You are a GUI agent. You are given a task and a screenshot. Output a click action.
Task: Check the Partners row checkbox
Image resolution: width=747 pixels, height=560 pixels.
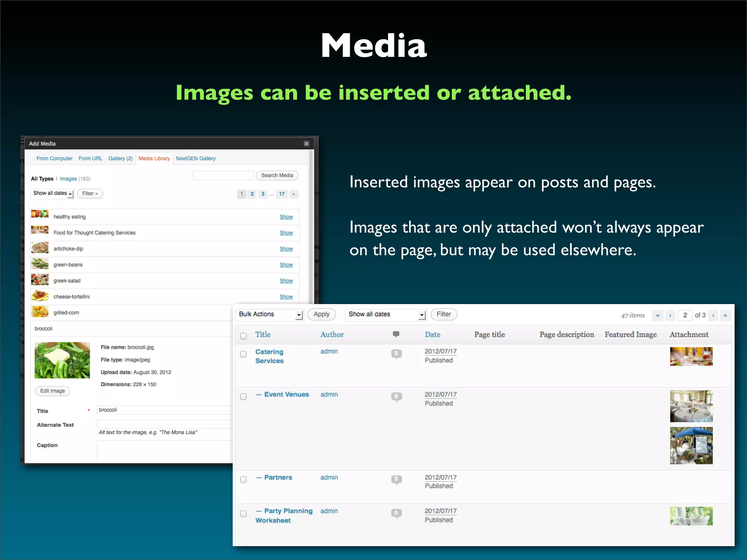(x=243, y=480)
